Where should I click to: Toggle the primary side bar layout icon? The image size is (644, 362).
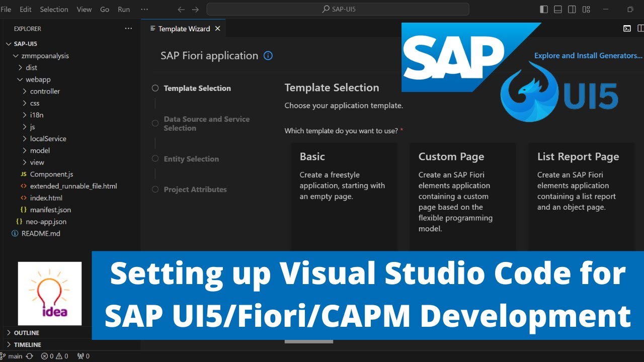click(544, 9)
